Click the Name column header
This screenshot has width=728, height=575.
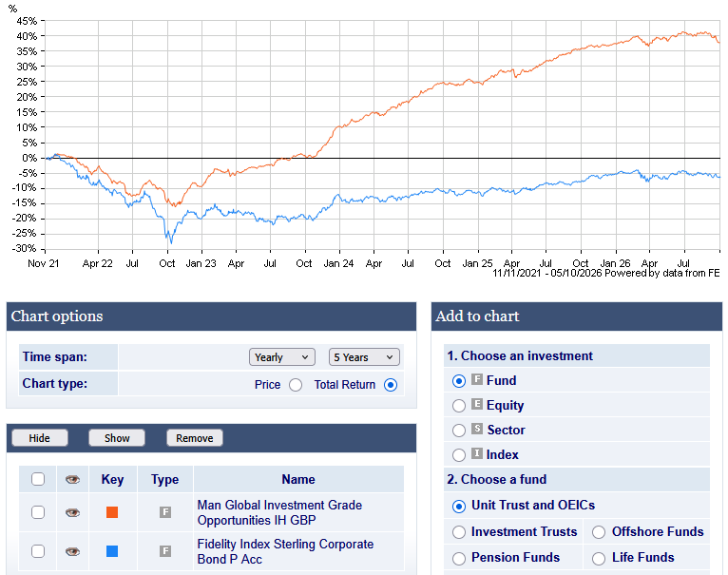[298, 479]
